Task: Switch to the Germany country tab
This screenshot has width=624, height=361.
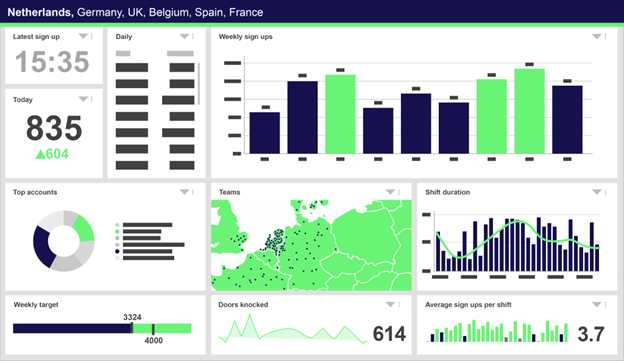Action: pyautogui.click(x=100, y=12)
